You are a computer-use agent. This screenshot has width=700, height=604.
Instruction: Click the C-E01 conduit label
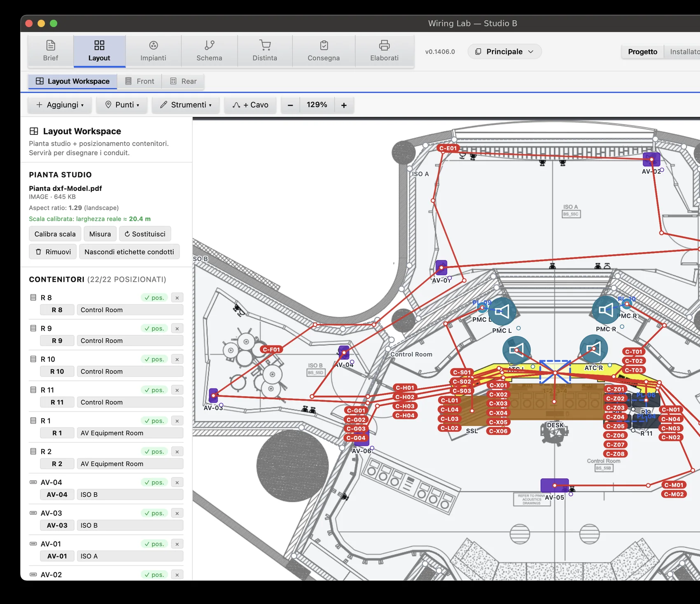448,148
